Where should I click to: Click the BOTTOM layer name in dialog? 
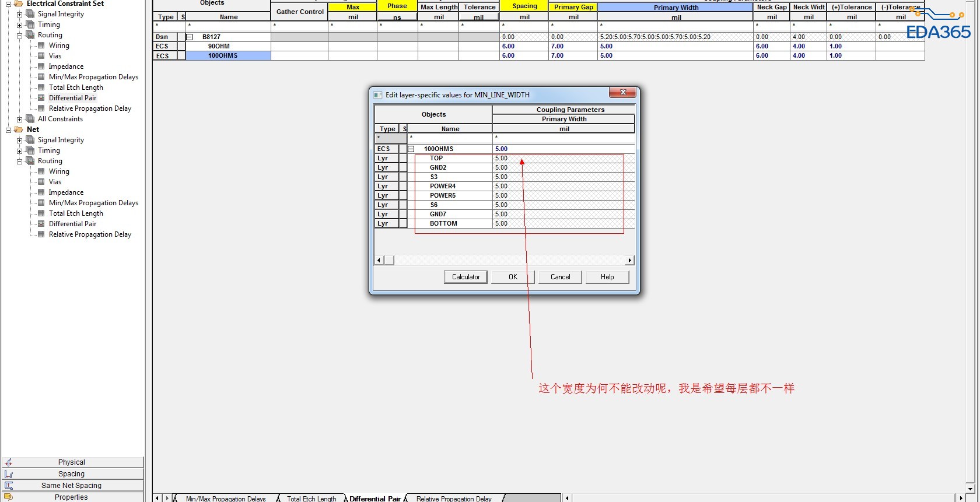pyautogui.click(x=450, y=223)
